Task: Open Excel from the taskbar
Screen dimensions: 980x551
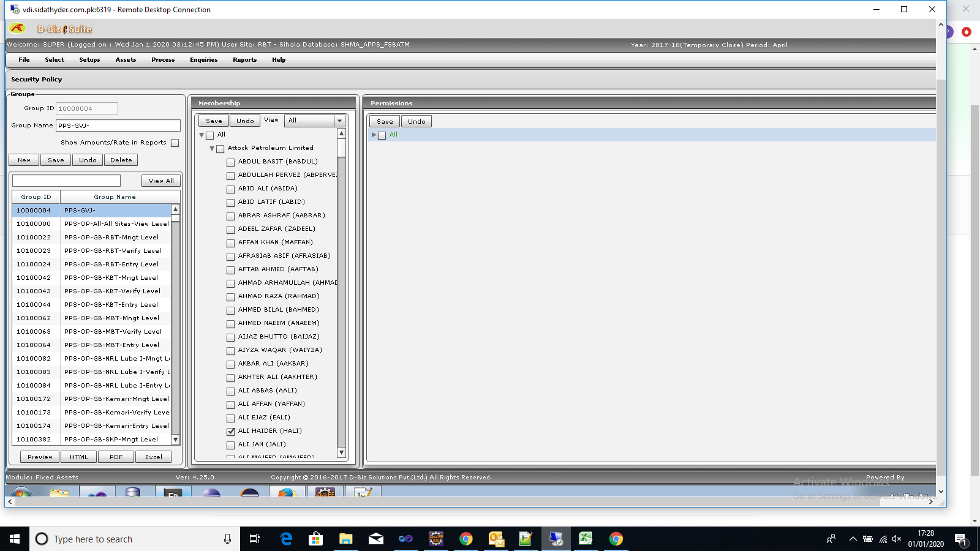Action: (x=586, y=539)
